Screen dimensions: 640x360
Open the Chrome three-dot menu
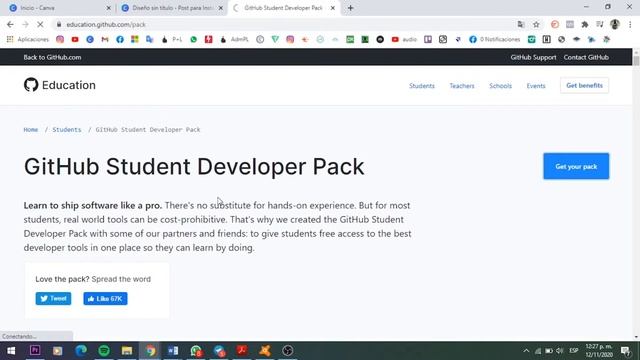point(630,24)
